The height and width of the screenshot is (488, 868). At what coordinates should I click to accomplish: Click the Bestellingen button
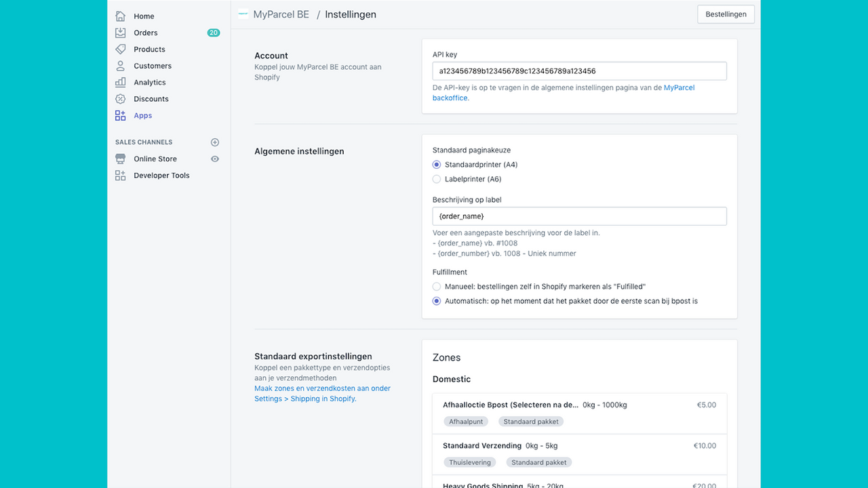(726, 14)
